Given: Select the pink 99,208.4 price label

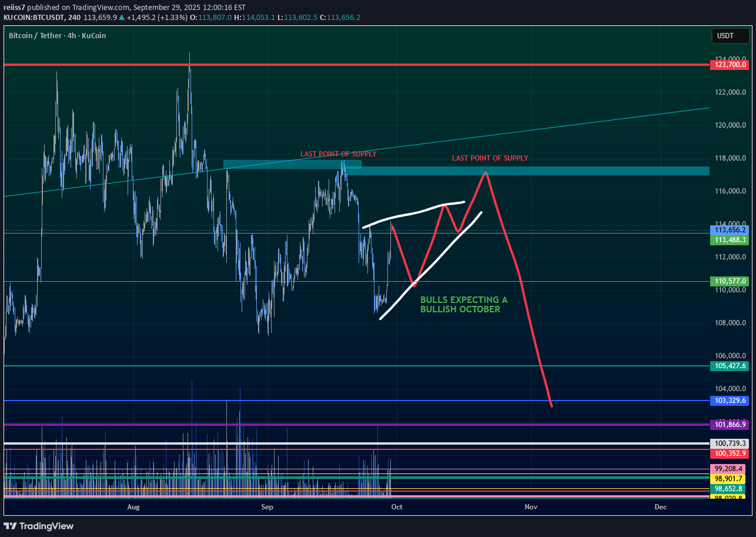Looking at the screenshot, I should (x=730, y=469).
